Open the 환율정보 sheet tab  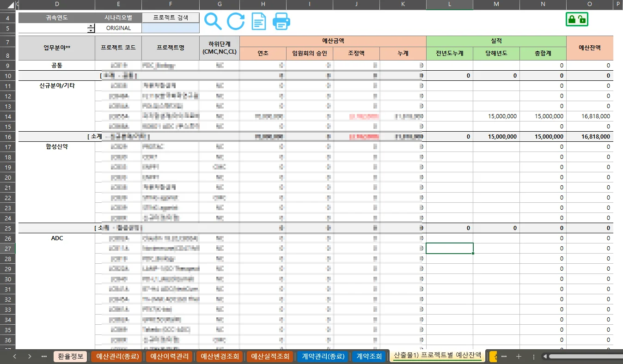70,356
